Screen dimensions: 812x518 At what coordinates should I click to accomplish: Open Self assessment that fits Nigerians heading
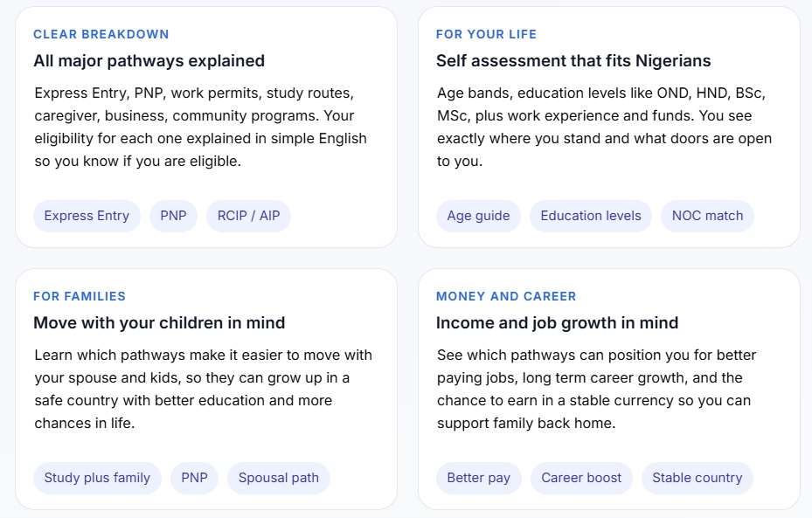[x=573, y=60]
